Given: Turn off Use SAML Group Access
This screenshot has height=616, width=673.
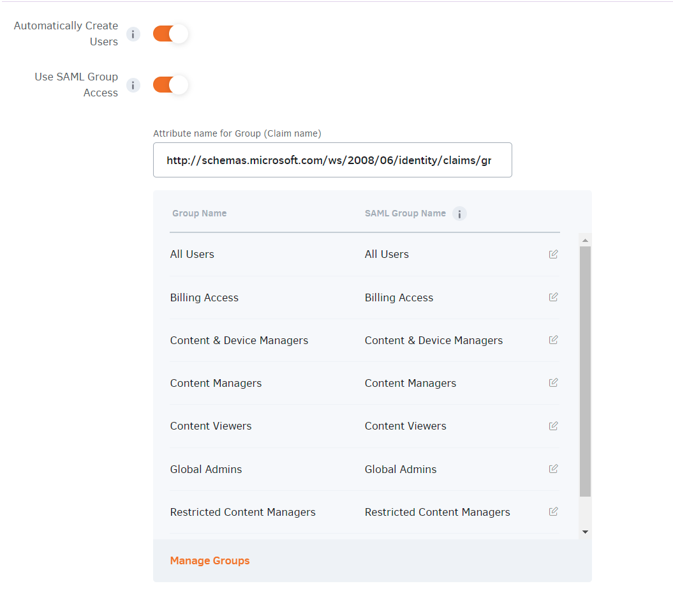Looking at the screenshot, I should [x=170, y=85].
